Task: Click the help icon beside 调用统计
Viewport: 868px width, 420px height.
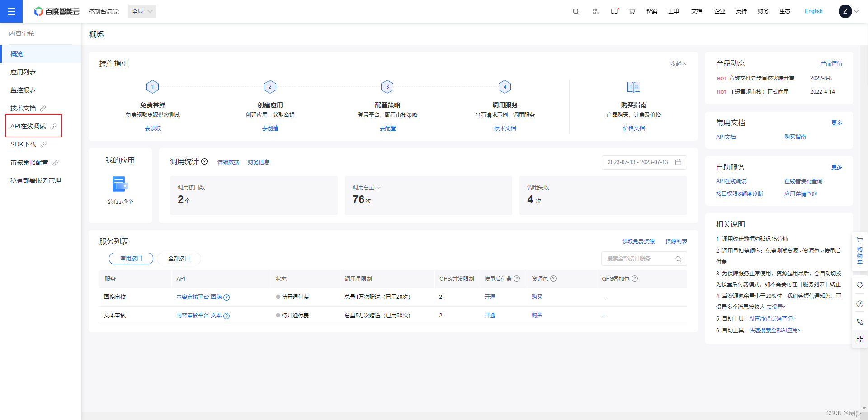Action: [x=204, y=161]
